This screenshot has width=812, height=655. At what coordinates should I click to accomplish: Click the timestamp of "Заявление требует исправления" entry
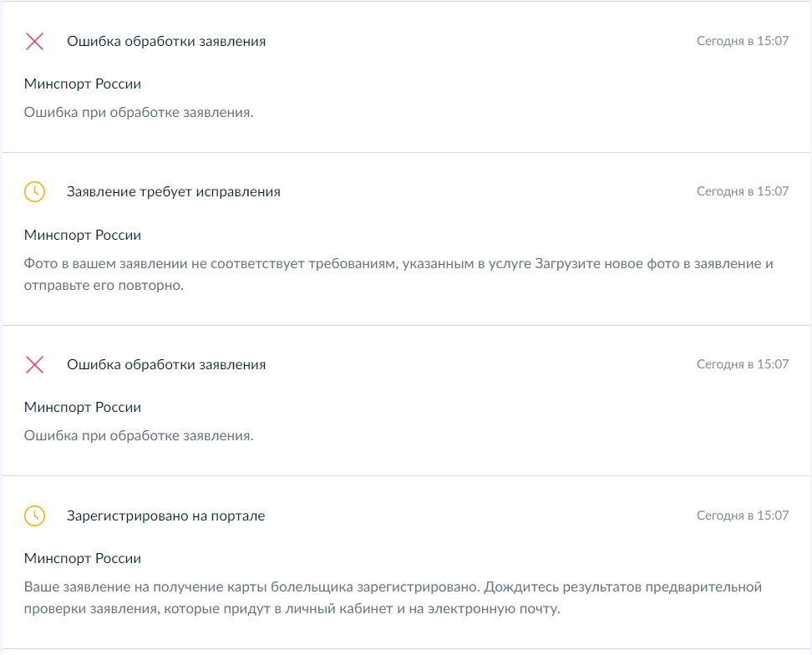click(743, 191)
